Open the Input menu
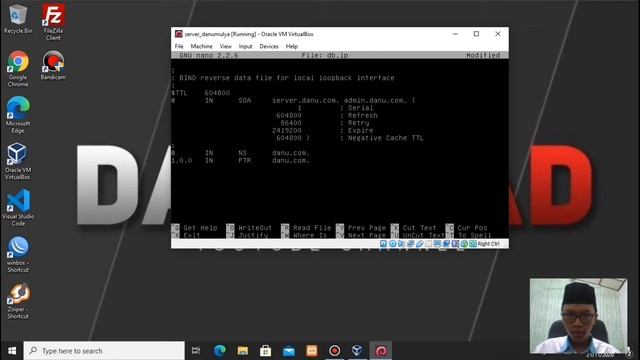This screenshot has height=360, width=640. 245,46
